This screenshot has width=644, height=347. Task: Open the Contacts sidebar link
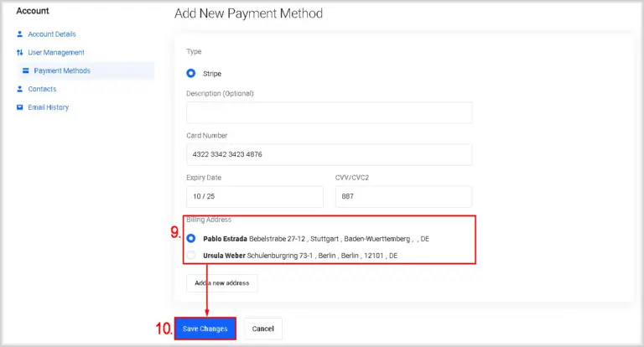(x=42, y=89)
